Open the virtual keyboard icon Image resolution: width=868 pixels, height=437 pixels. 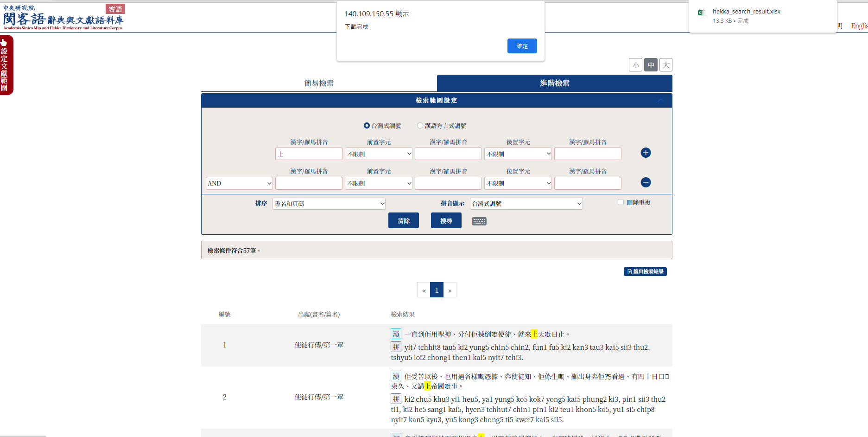(479, 221)
